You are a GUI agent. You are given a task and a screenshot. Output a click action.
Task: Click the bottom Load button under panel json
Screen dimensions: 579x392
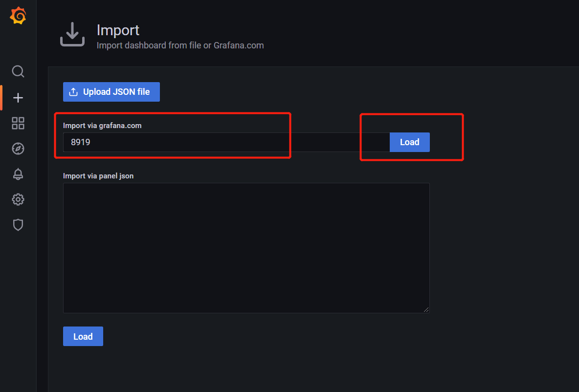click(83, 336)
